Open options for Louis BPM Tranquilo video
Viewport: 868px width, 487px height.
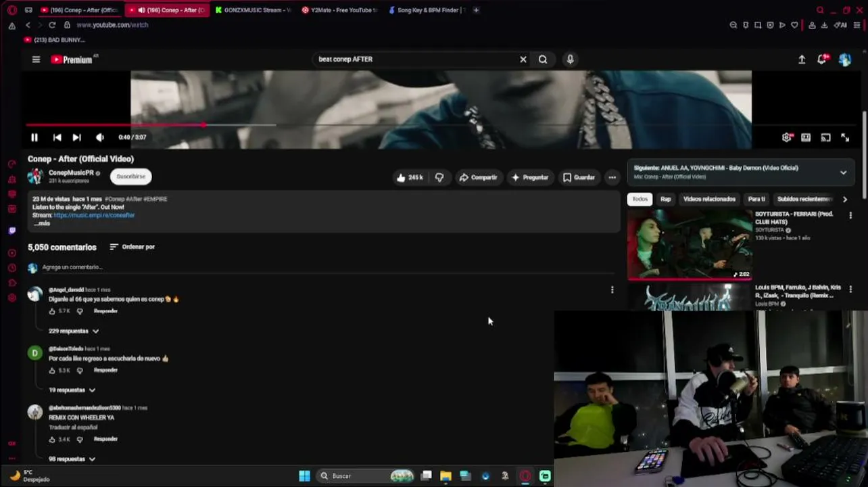coord(850,288)
